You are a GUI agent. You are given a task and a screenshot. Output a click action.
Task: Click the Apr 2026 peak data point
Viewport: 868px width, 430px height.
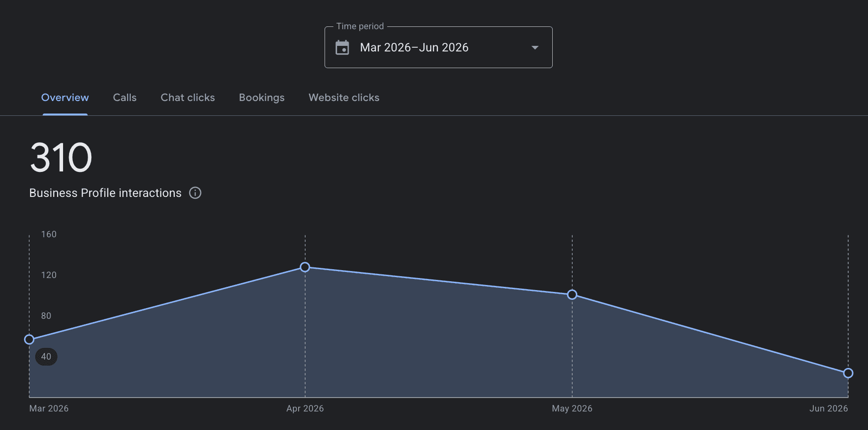click(x=305, y=267)
